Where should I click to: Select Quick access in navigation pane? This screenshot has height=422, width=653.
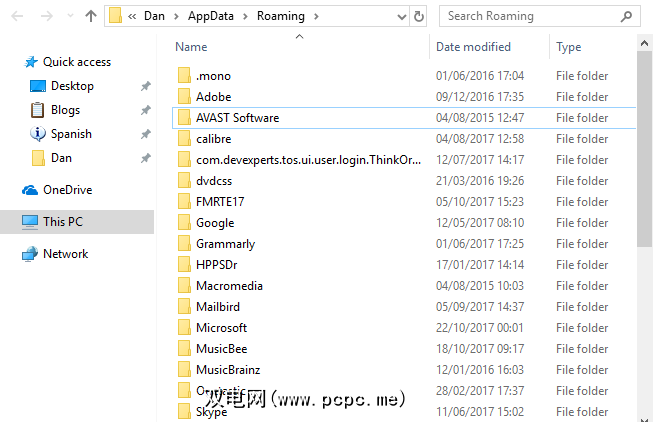pos(77,62)
